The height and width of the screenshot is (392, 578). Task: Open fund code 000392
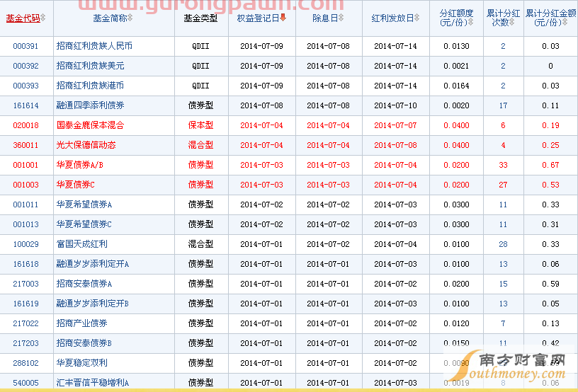[25, 66]
